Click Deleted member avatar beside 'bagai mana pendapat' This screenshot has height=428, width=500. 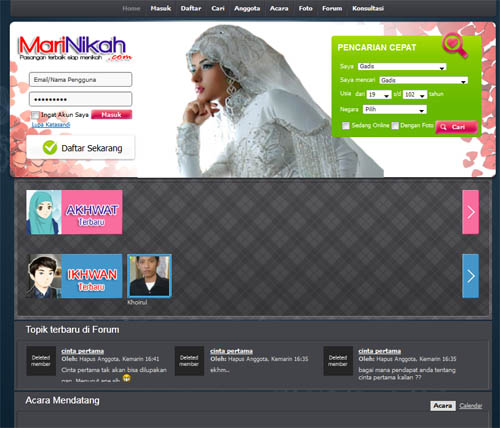(338, 361)
